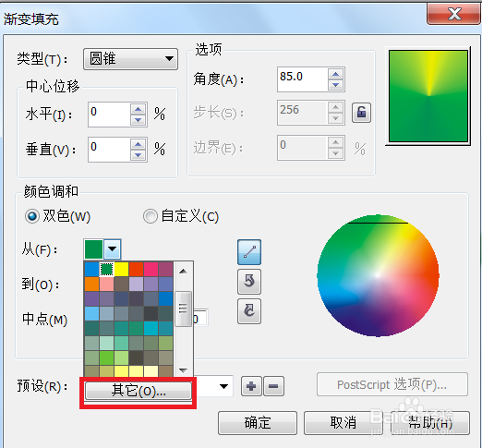
Task: Click the 从(F) green color swatch
Action: [x=93, y=248]
